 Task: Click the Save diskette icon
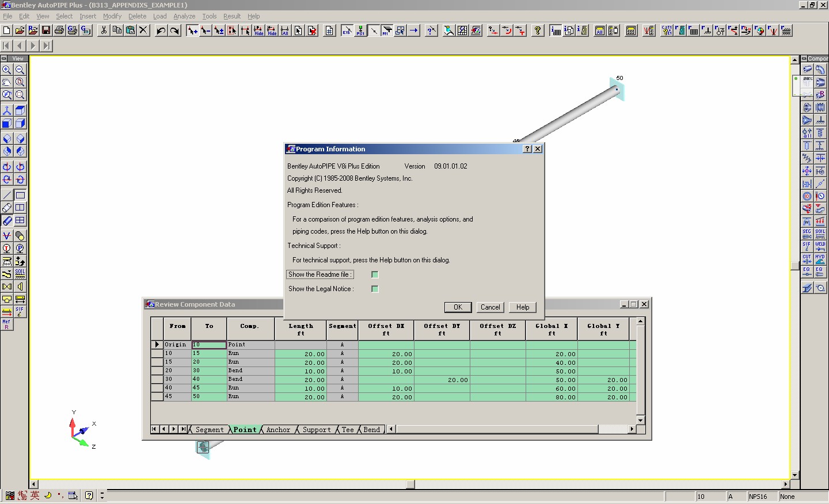click(46, 30)
